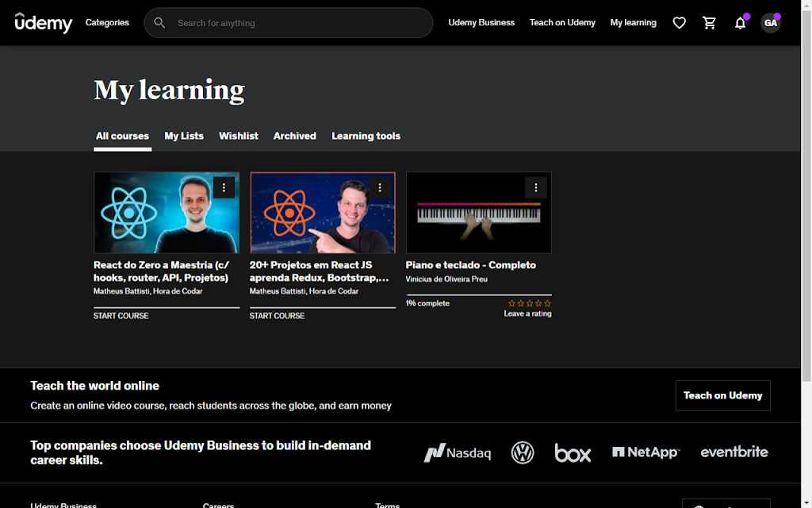The height and width of the screenshot is (508, 812).
Task: Click the search magnifier icon
Action: click(159, 23)
